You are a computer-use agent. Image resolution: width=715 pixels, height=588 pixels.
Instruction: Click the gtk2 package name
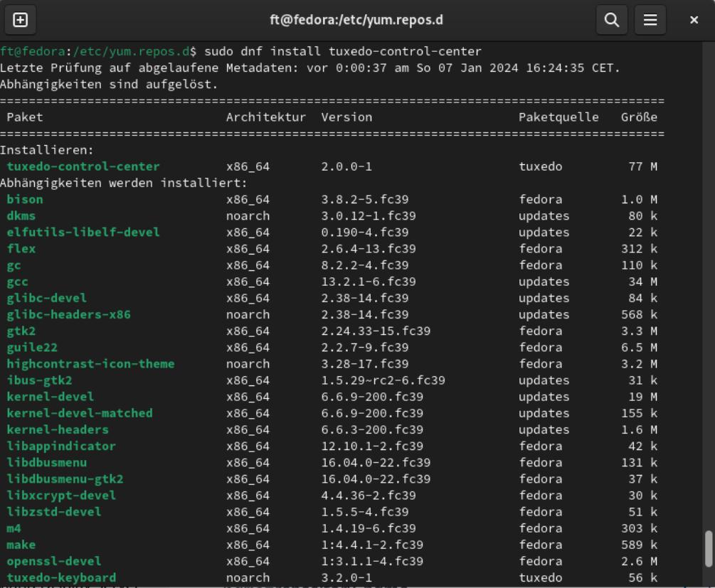tap(21, 331)
